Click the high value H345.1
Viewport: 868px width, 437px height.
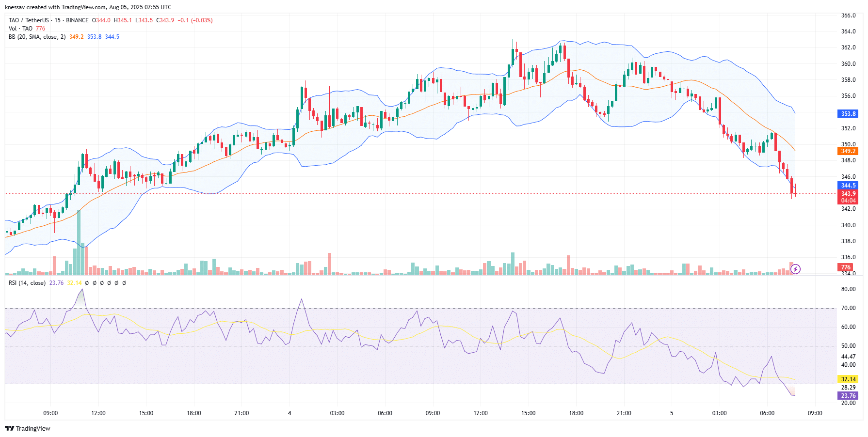pyautogui.click(x=123, y=20)
